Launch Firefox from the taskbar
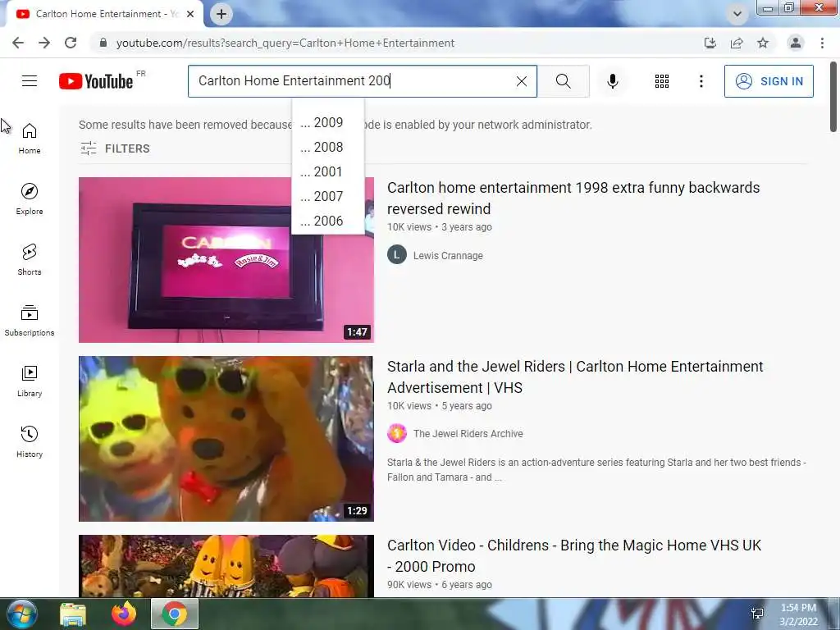The height and width of the screenshot is (630, 840). click(124, 614)
